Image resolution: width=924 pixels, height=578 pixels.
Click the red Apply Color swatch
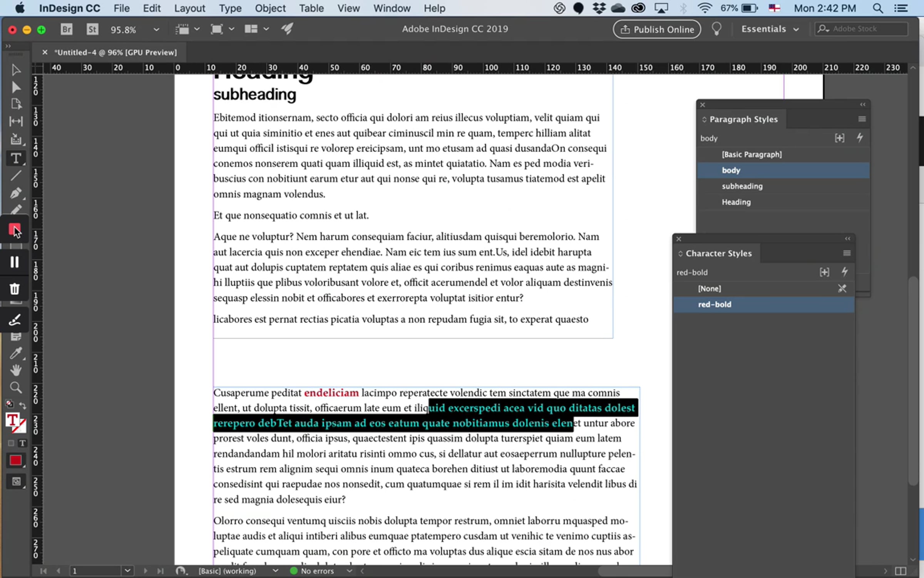pos(16,460)
